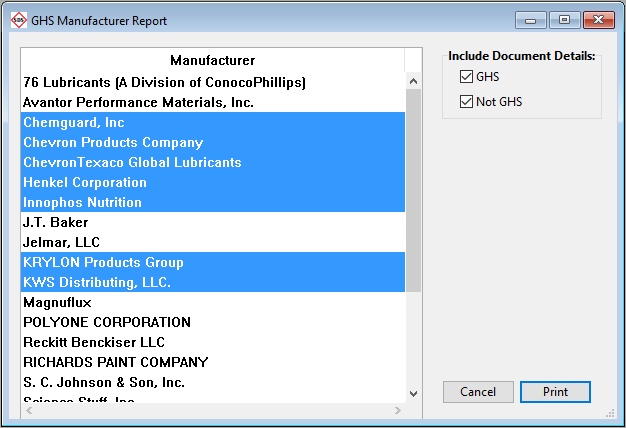The image size is (626, 428).
Task: Enable the GHS document details checkbox
Action: [x=466, y=77]
